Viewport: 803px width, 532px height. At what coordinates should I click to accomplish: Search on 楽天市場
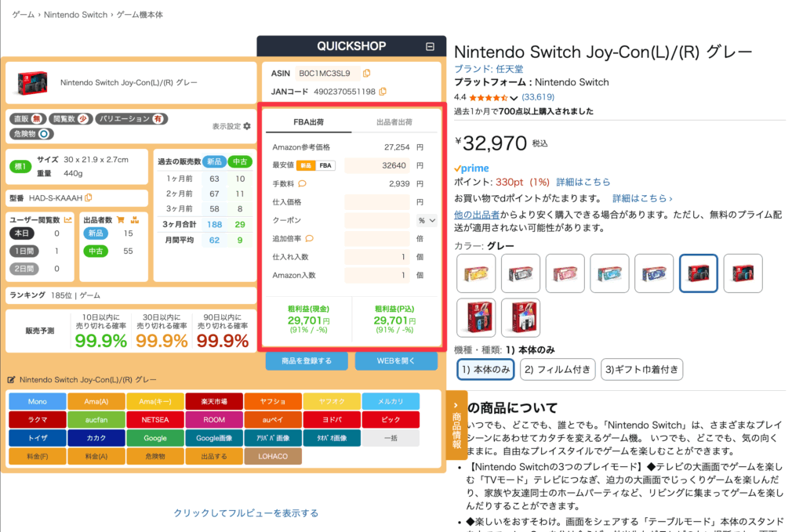214,402
